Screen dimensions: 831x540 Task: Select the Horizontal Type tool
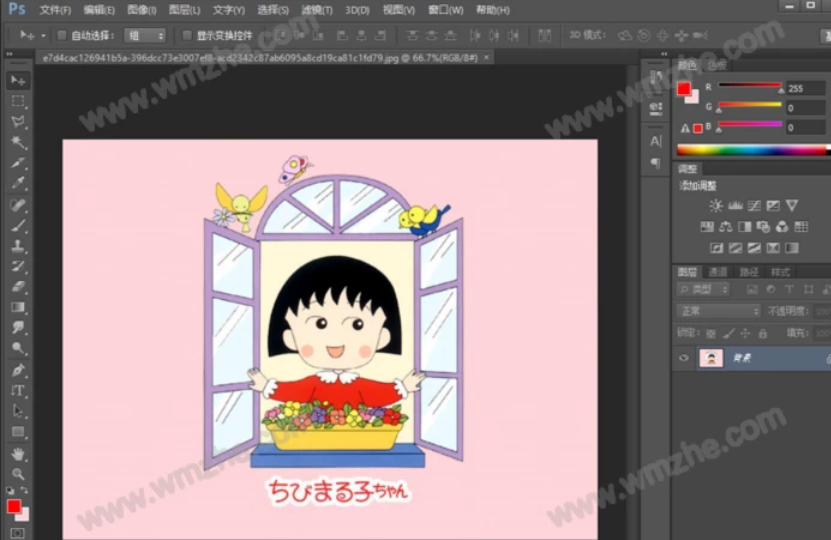pyautogui.click(x=18, y=391)
